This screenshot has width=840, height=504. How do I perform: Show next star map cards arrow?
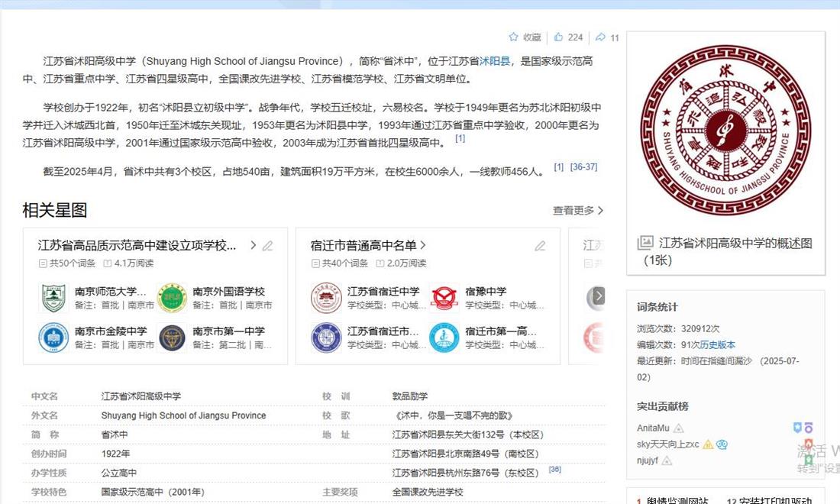click(599, 296)
